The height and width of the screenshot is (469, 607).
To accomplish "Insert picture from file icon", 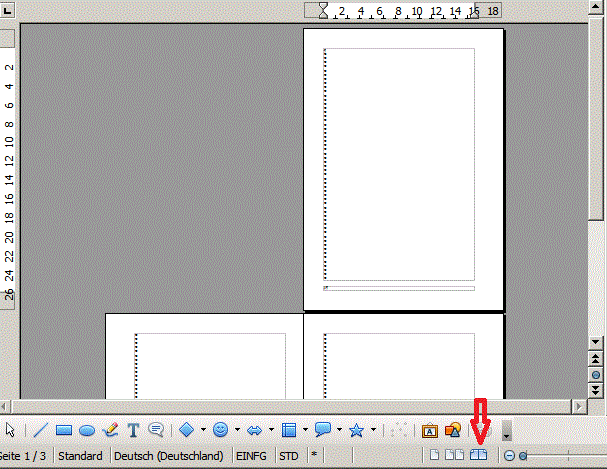I will (453, 430).
